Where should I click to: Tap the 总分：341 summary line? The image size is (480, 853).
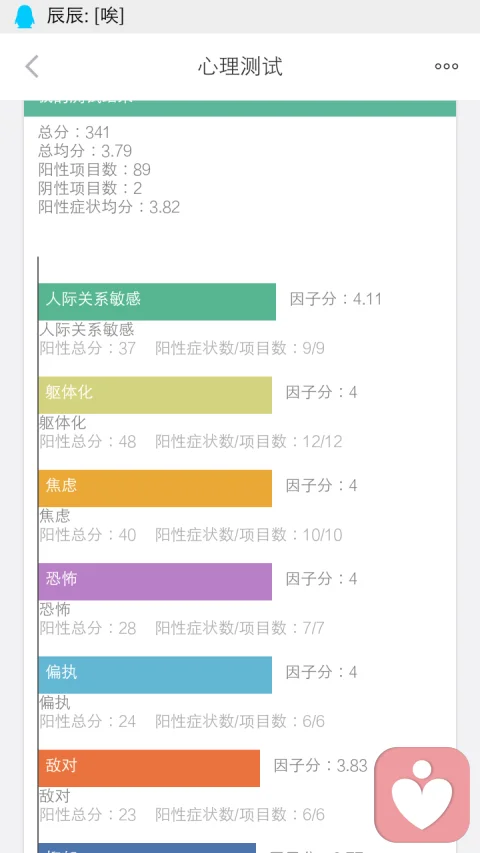coord(74,132)
